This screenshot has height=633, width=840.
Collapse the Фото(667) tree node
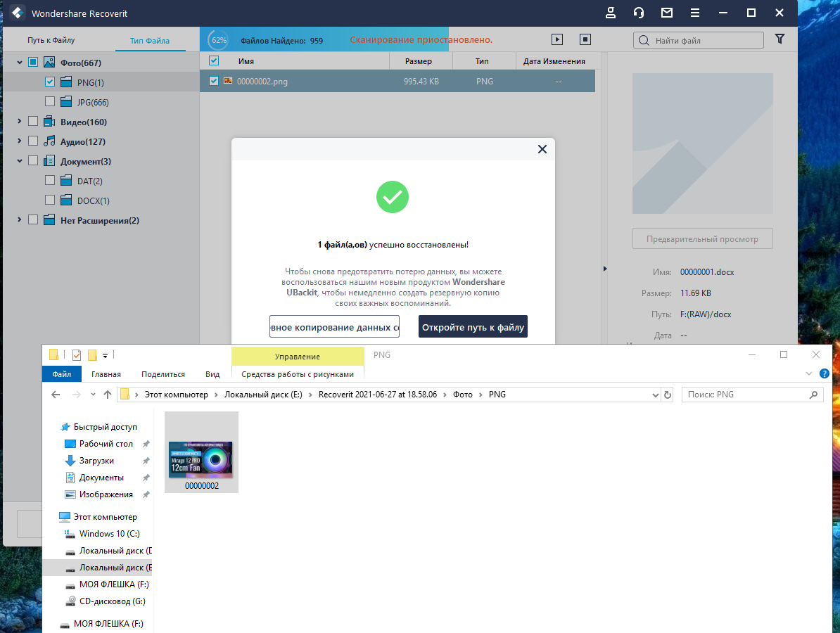[19, 63]
